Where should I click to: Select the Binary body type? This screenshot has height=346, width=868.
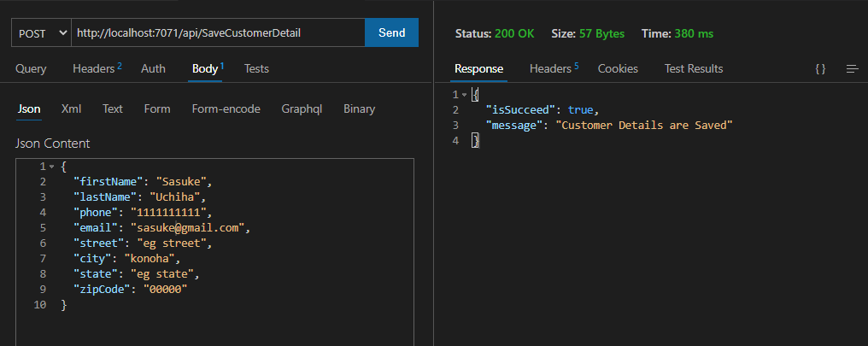click(359, 108)
